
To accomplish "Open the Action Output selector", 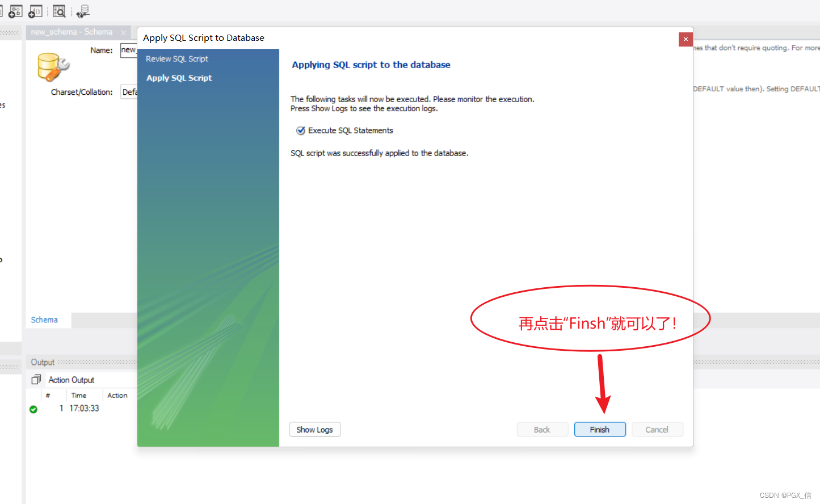I will [72, 380].
